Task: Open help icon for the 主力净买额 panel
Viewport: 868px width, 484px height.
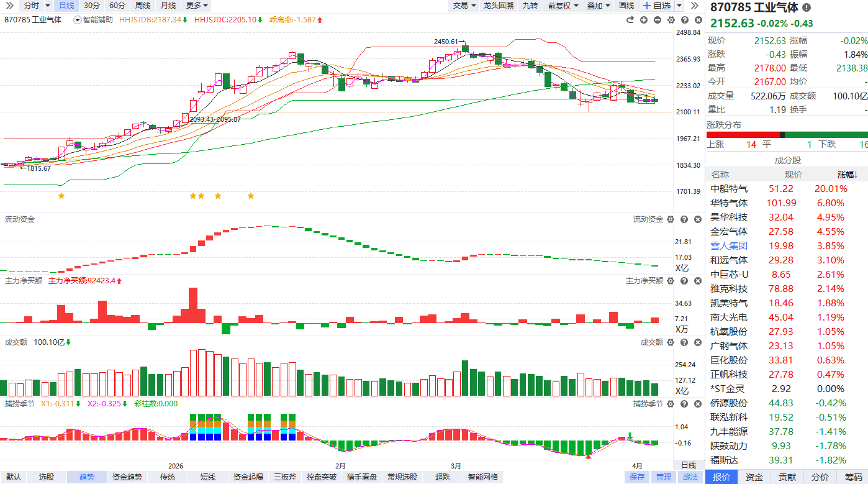Action: click(684, 281)
